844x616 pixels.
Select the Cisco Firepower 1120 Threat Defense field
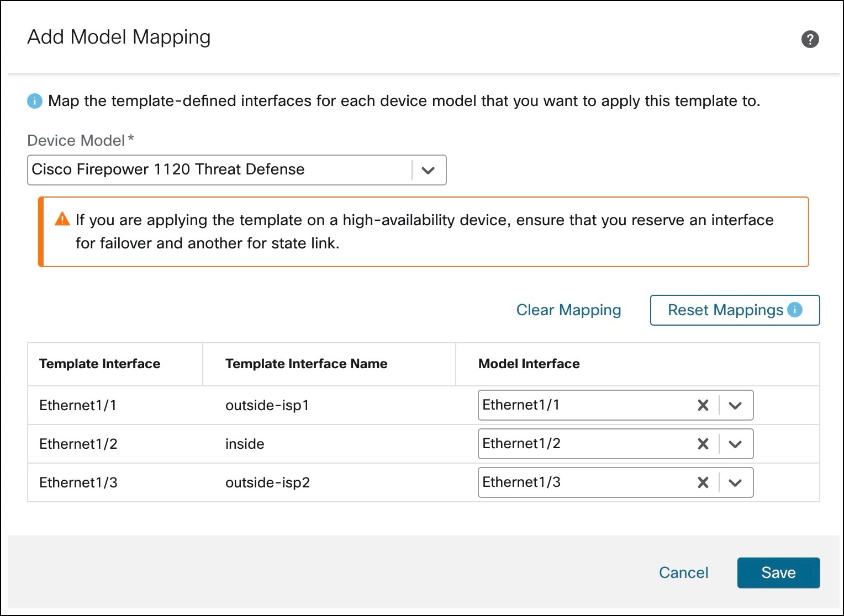221,170
